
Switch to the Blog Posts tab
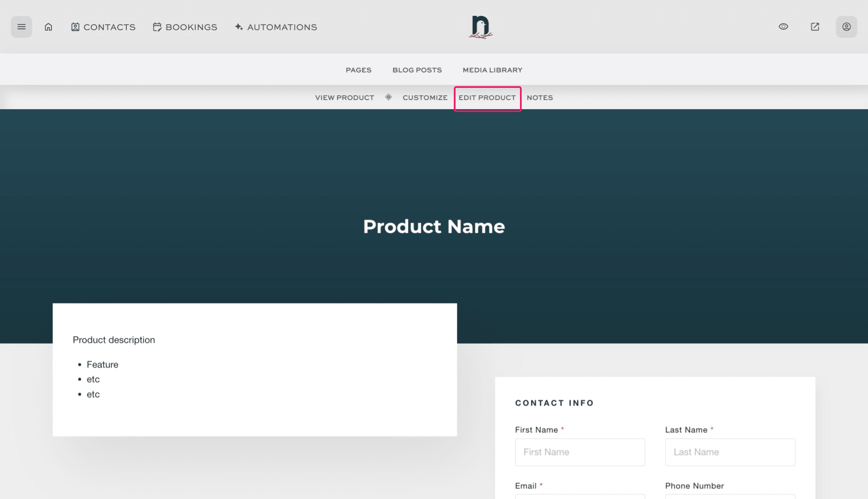coord(417,70)
